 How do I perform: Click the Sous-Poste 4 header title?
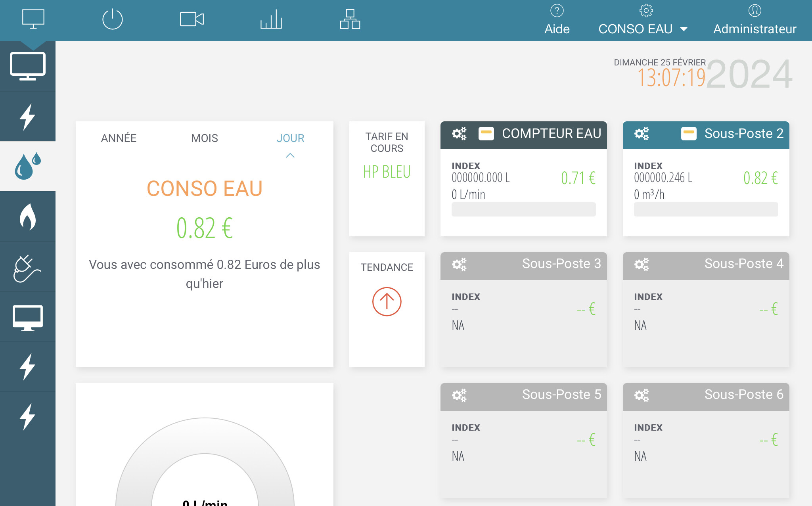744,264
